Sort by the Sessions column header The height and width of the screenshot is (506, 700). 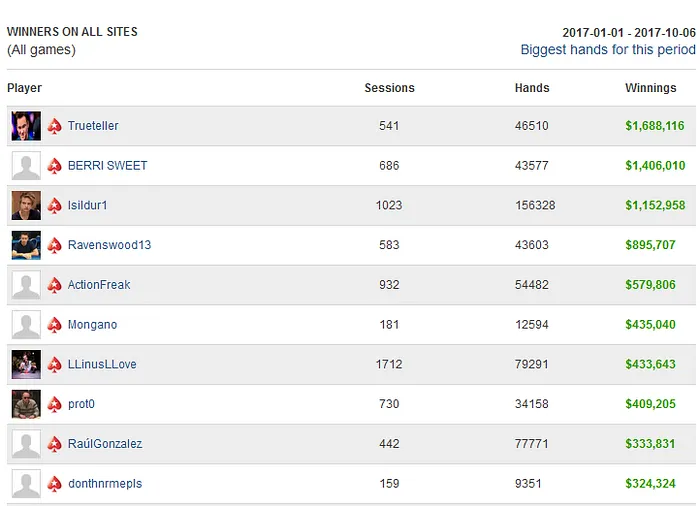click(389, 88)
